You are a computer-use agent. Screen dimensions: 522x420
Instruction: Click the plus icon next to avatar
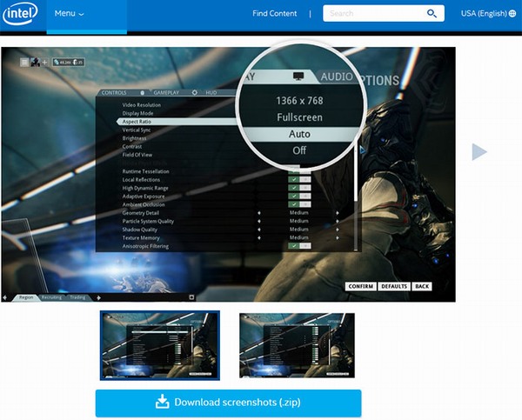tap(45, 63)
